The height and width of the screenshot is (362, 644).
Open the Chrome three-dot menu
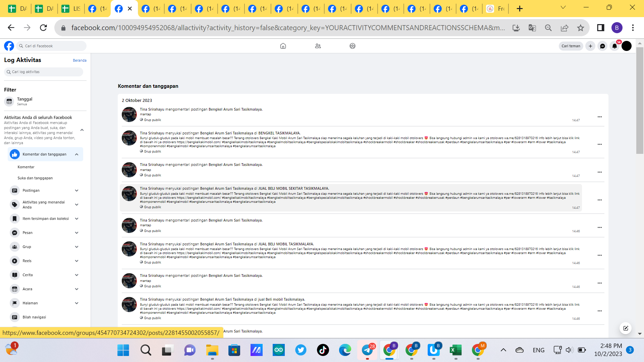coord(633,28)
